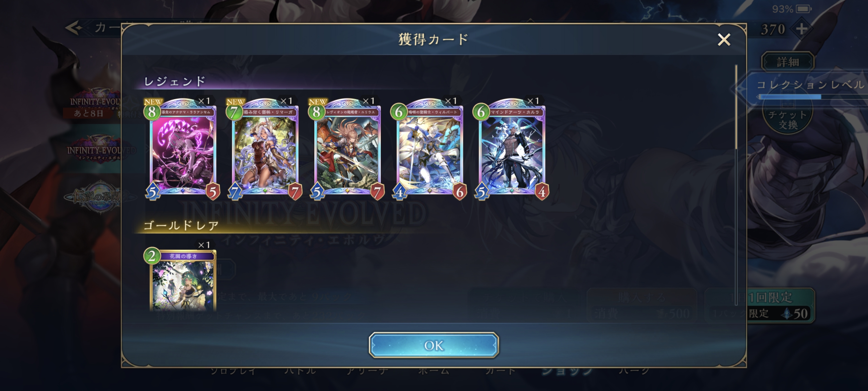
Task: Select the 伝説の幕開け pack logo
Action: [94, 196]
